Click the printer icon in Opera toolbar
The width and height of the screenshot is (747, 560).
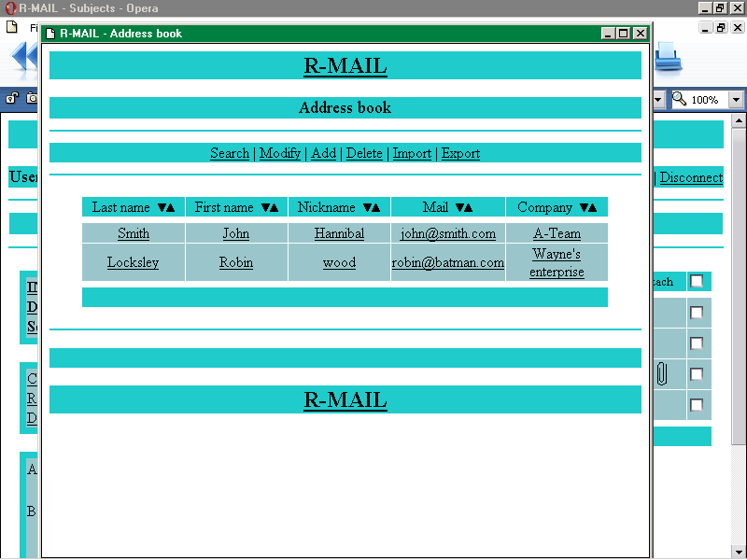pyautogui.click(x=668, y=59)
